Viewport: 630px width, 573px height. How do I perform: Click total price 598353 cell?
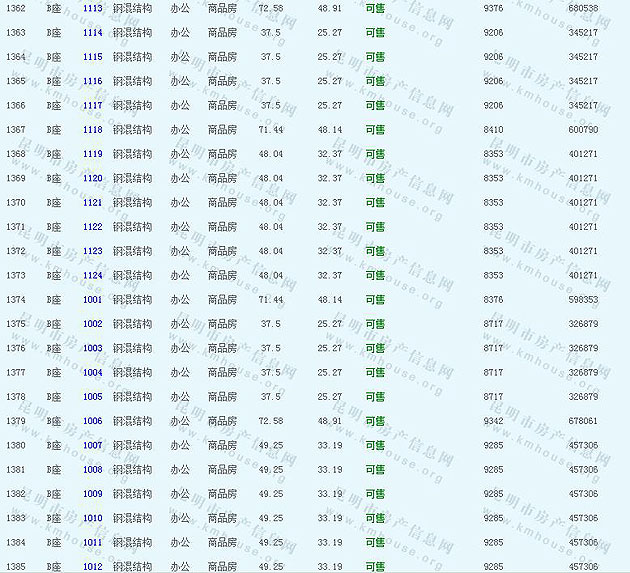click(x=583, y=300)
